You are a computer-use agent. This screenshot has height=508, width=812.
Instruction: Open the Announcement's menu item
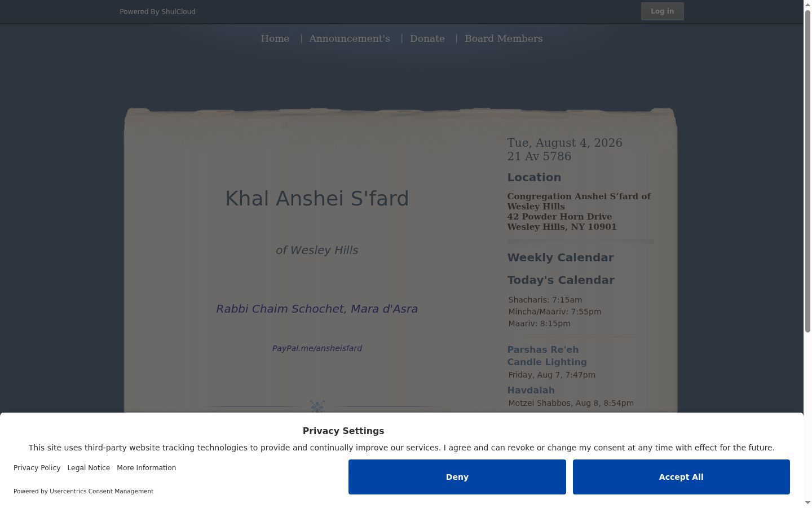point(350,38)
